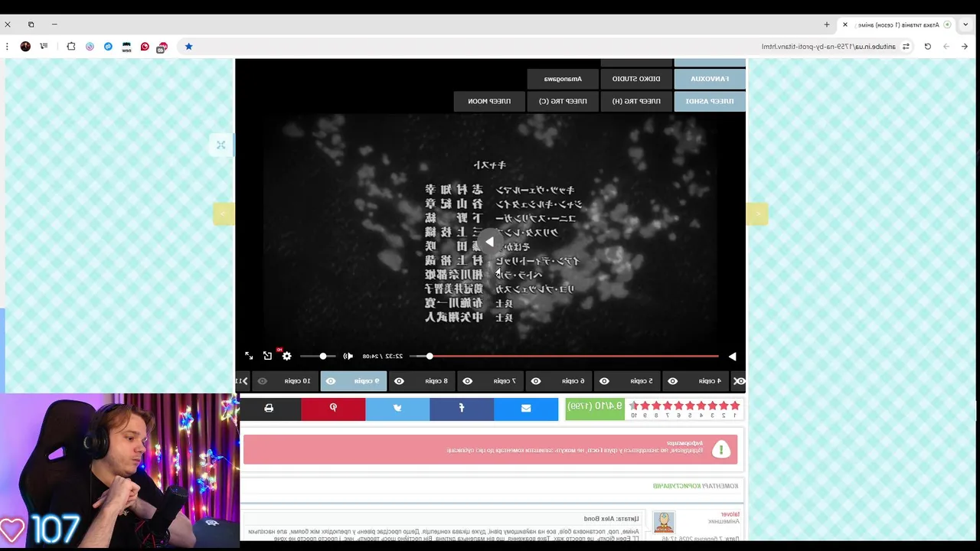Toggle watched eye on 7 серія
980x551 pixels.
coord(467,381)
